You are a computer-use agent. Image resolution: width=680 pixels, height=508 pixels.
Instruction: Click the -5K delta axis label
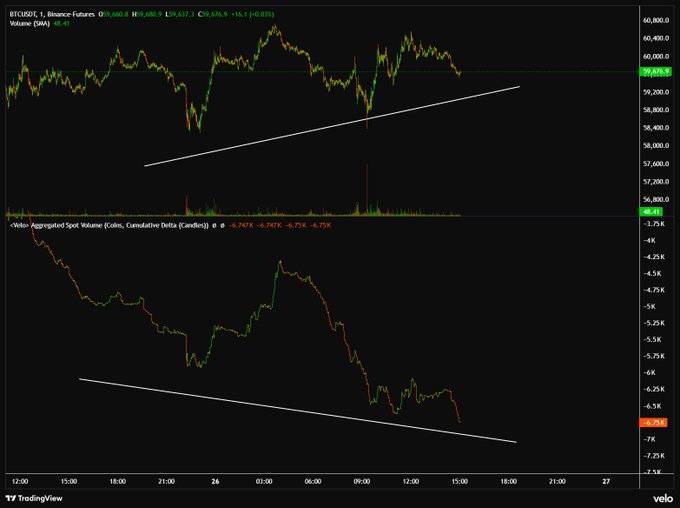click(649, 306)
